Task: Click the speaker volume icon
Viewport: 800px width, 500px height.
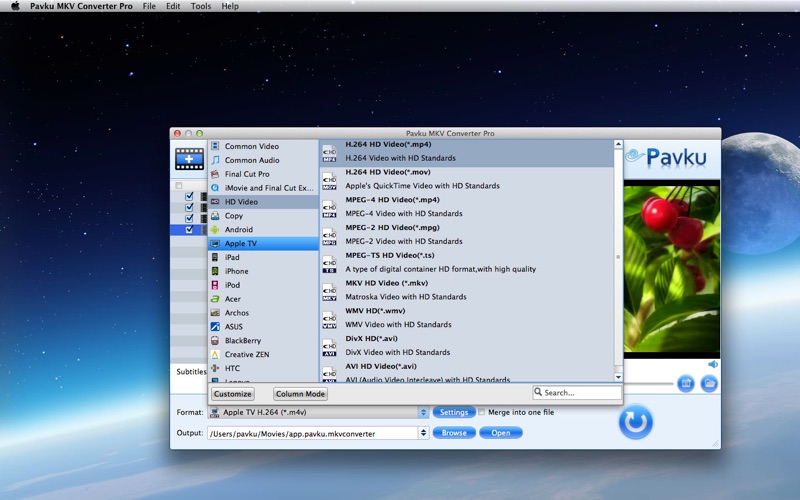Action: point(713,364)
